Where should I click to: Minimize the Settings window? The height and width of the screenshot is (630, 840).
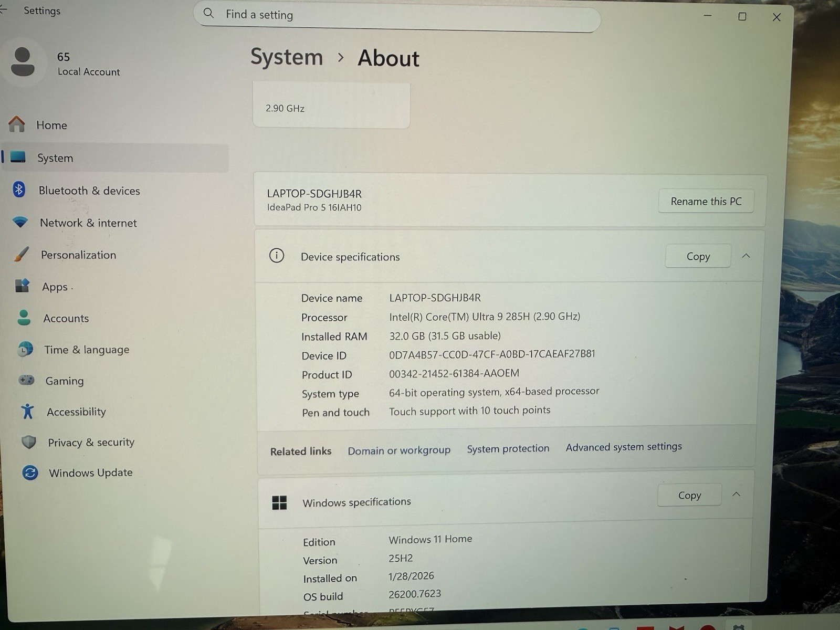click(x=708, y=16)
